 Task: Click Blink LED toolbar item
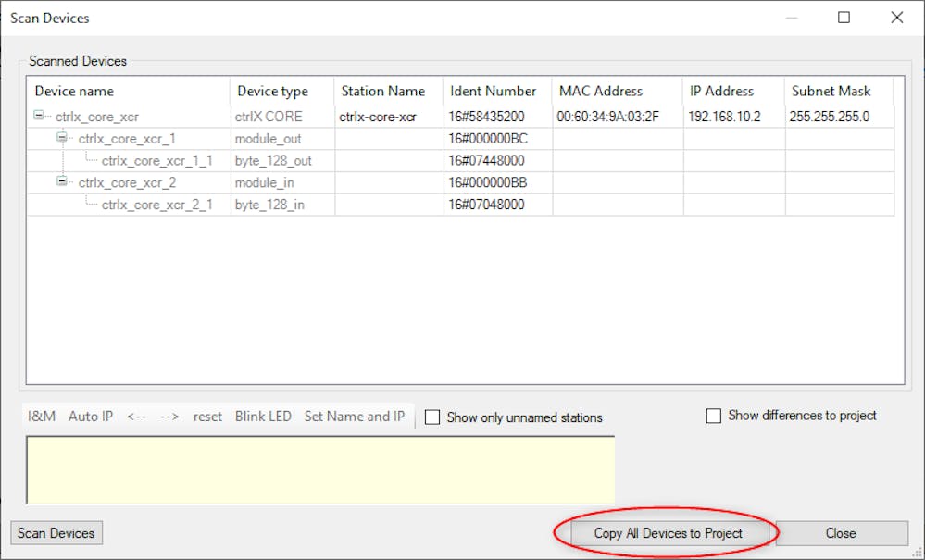[263, 417]
